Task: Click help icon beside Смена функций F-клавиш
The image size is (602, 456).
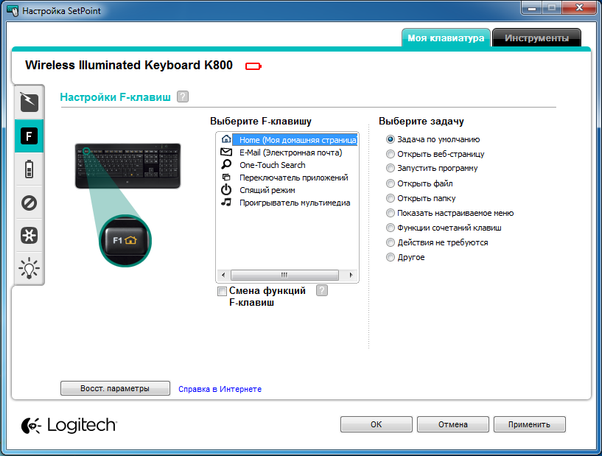Action: pos(322,290)
